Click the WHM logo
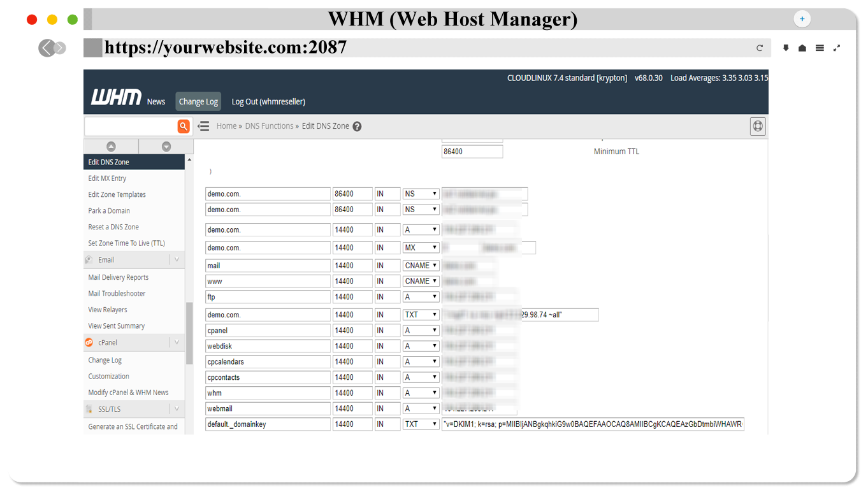The height and width of the screenshot is (490, 868). click(x=116, y=99)
